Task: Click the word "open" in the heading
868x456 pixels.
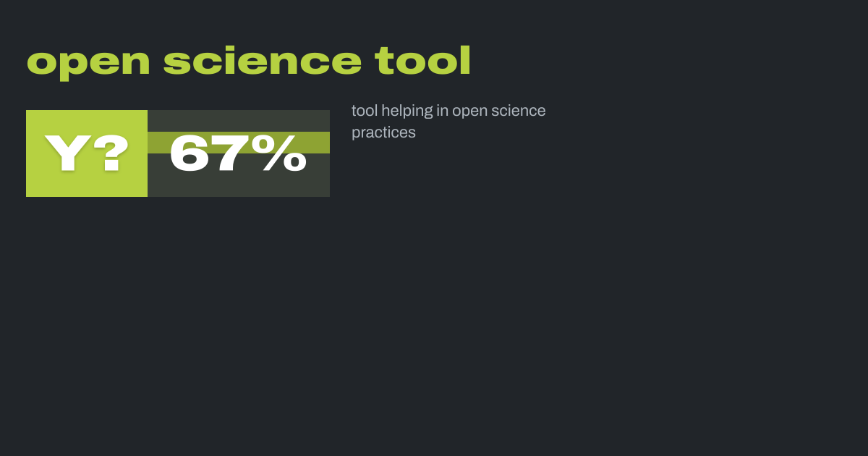Action: point(88,63)
